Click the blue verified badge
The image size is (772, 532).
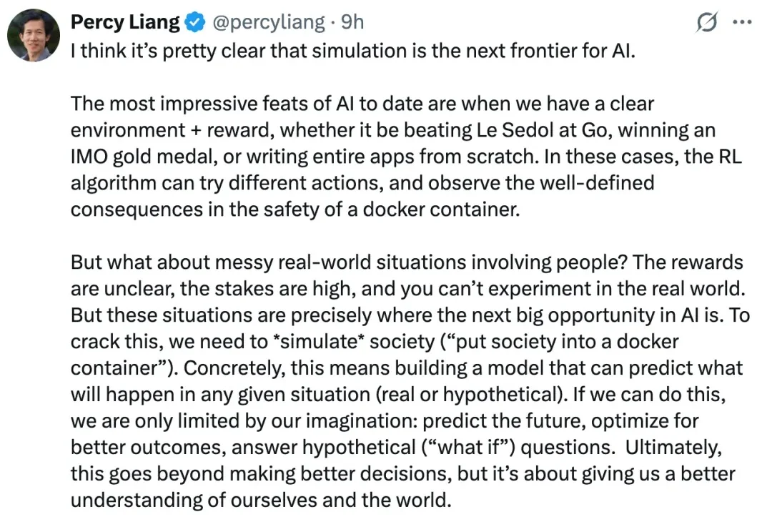(194, 23)
